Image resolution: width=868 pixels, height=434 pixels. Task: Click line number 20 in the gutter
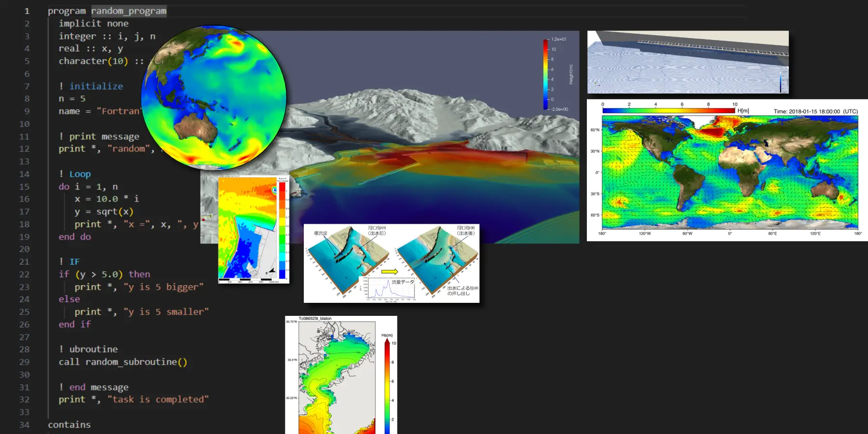pos(24,249)
